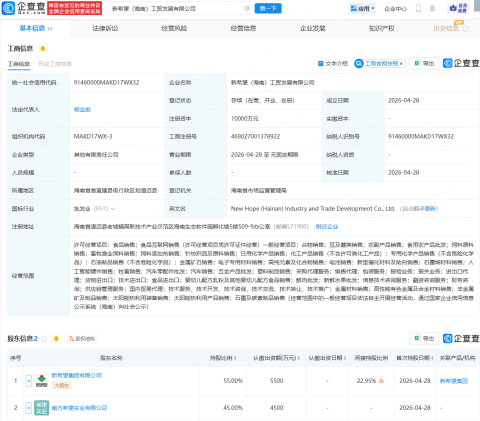Click monitor bell beside 工商信息 heading
Image resolution: width=480 pixels, height=421 pixels.
[x=43, y=49]
